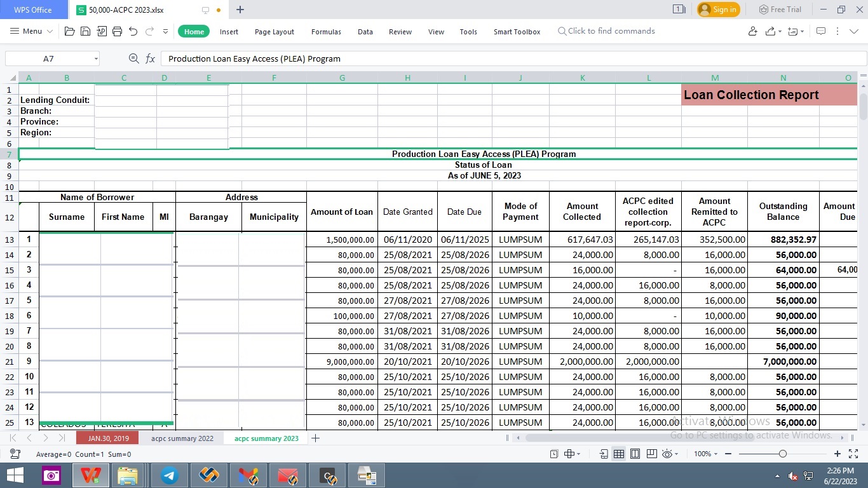Screen dimensions: 868x488
Task: Click the Free Trial link
Action: point(780,10)
